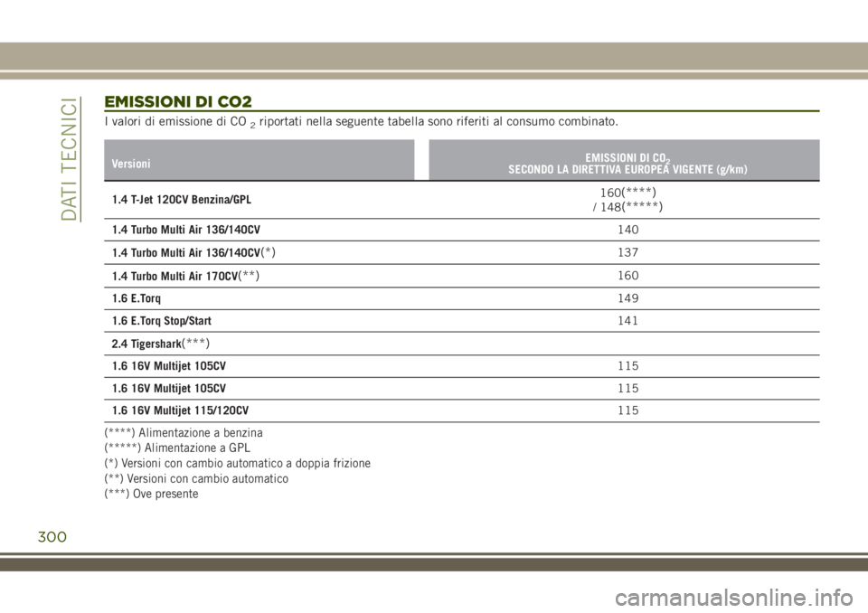The height and width of the screenshot is (613, 868).
Task: Click the emission value '140'
Action: [627, 230]
